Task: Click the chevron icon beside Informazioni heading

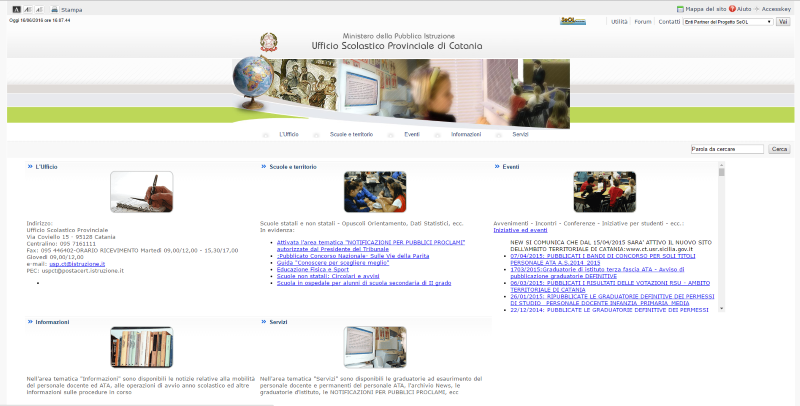Action: point(30,322)
